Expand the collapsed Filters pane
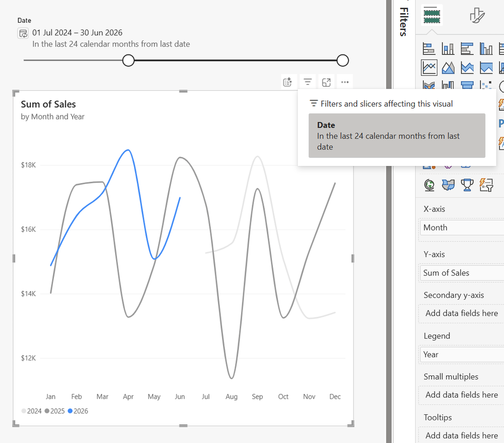Screen dimensions: 504x443 pyautogui.click(x=404, y=22)
